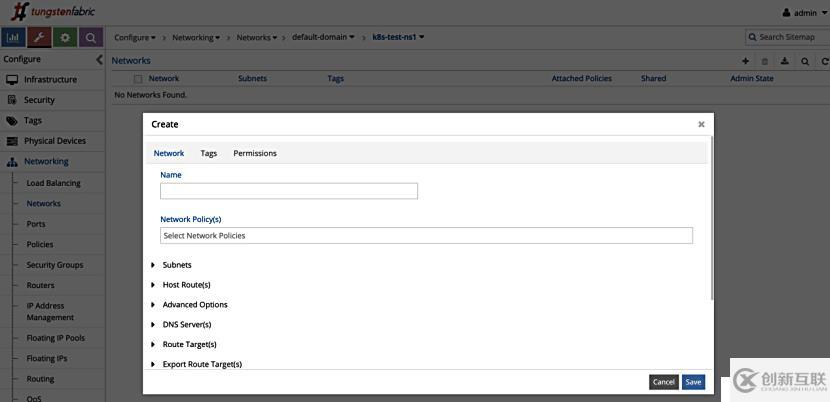830x402 pixels.
Task: Expand the Advanced Options section
Action: [190, 305]
